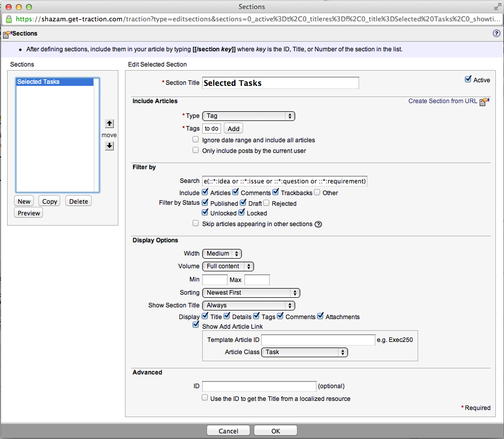504x439 pixels.
Task: Click the move up arrow icon
Action: (109, 123)
